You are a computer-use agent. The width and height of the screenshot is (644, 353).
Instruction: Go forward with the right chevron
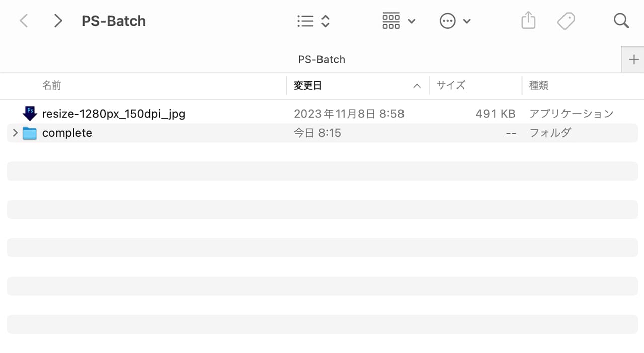point(58,21)
